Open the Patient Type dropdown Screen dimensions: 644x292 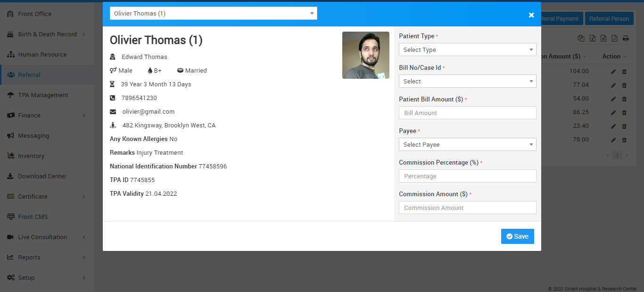[x=467, y=50]
